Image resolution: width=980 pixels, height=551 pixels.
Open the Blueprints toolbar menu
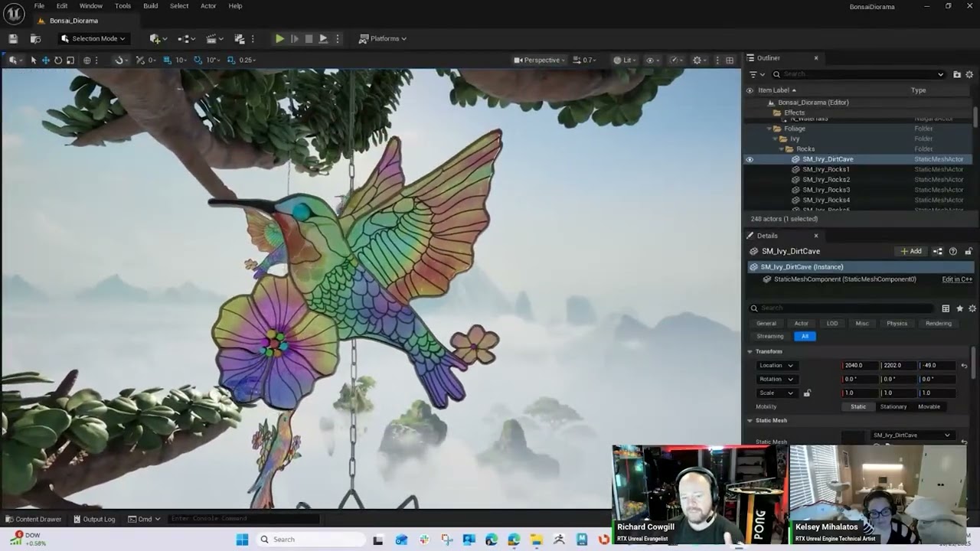pyautogui.click(x=186, y=38)
